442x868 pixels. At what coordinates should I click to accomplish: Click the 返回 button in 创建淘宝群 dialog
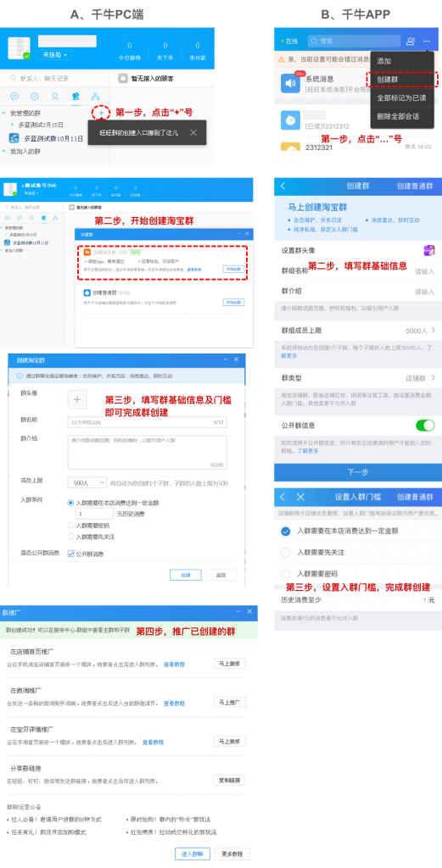[221, 575]
